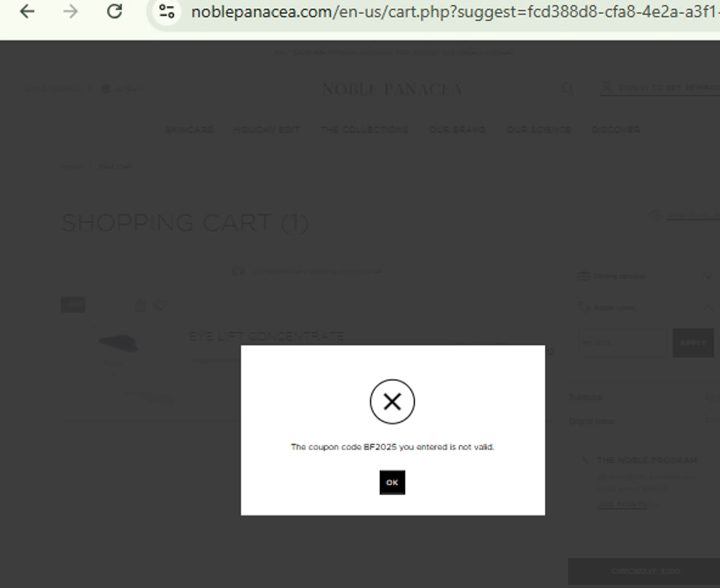
Task: Click the tag icon beside Apply code
Action: pyautogui.click(x=584, y=307)
